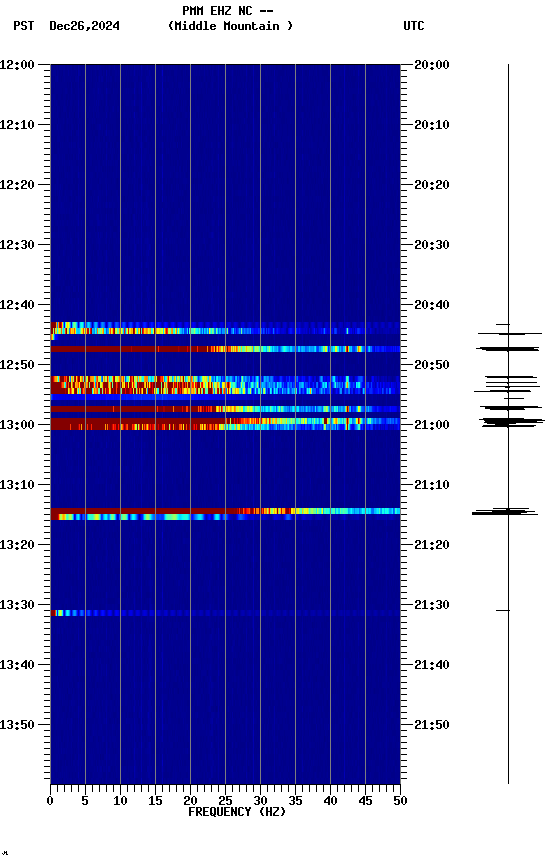Click the 21:30 UTC time label

[x=432, y=605]
